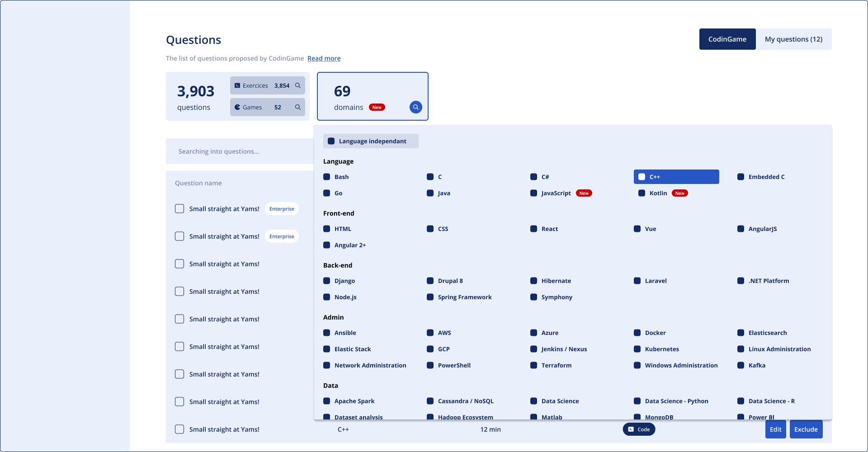Image resolution: width=868 pixels, height=452 pixels.
Task: Click the New badge next to Kotlin
Action: pyautogui.click(x=679, y=193)
